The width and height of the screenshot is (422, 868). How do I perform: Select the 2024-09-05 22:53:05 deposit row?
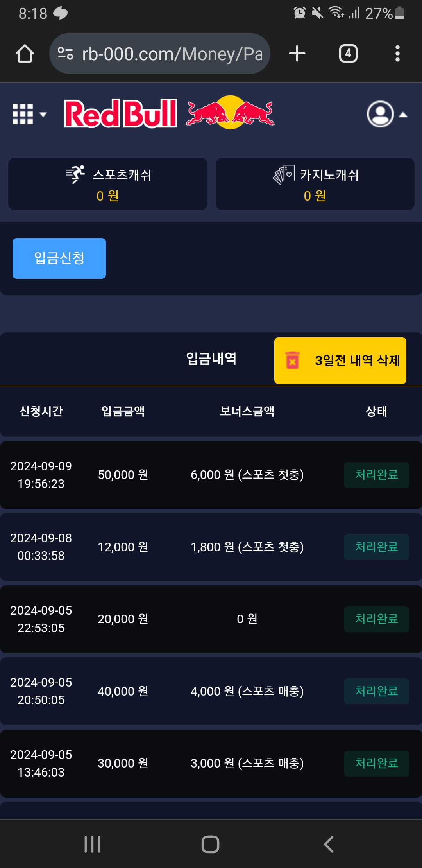[x=211, y=619]
